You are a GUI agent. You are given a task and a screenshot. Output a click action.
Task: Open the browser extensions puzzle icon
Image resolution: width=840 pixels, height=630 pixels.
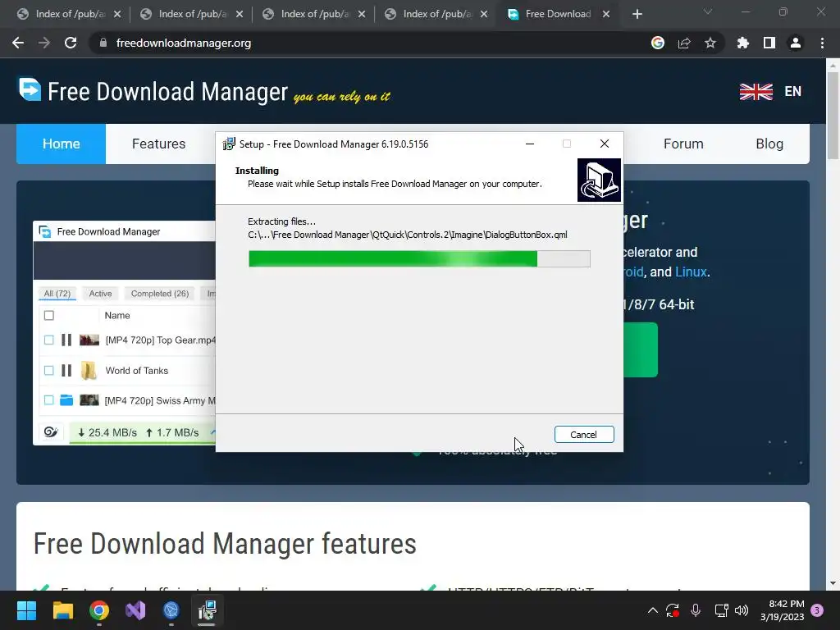point(743,43)
